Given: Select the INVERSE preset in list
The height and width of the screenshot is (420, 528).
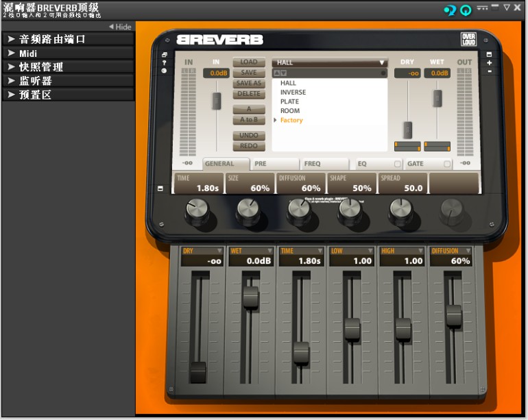Looking at the screenshot, I should [293, 92].
